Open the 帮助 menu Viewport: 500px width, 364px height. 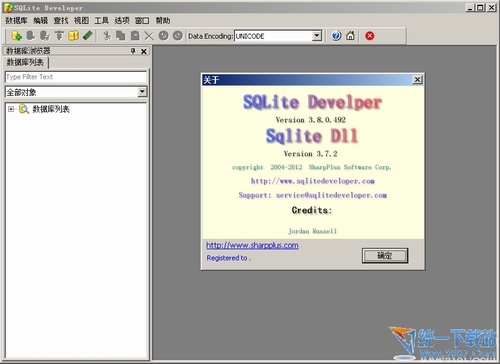pyautogui.click(x=163, y=21)
